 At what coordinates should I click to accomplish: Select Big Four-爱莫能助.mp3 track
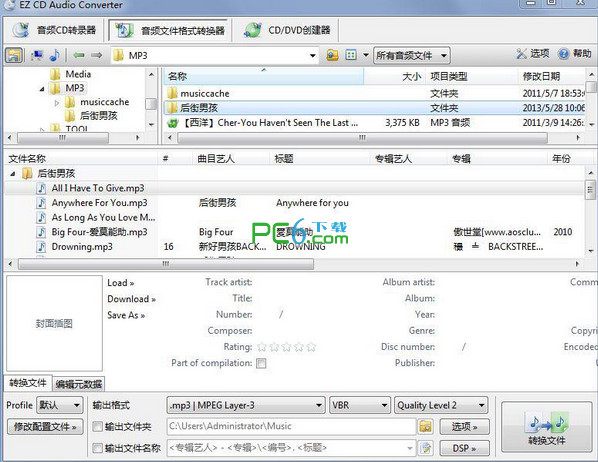[99, 232]
